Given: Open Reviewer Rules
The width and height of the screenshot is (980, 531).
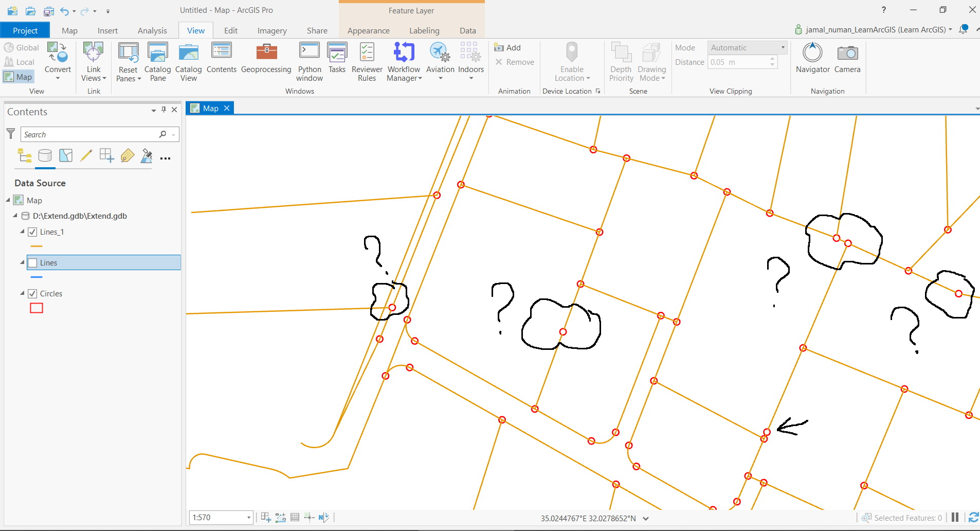Looking at the screenshot, I should point(367,61).
